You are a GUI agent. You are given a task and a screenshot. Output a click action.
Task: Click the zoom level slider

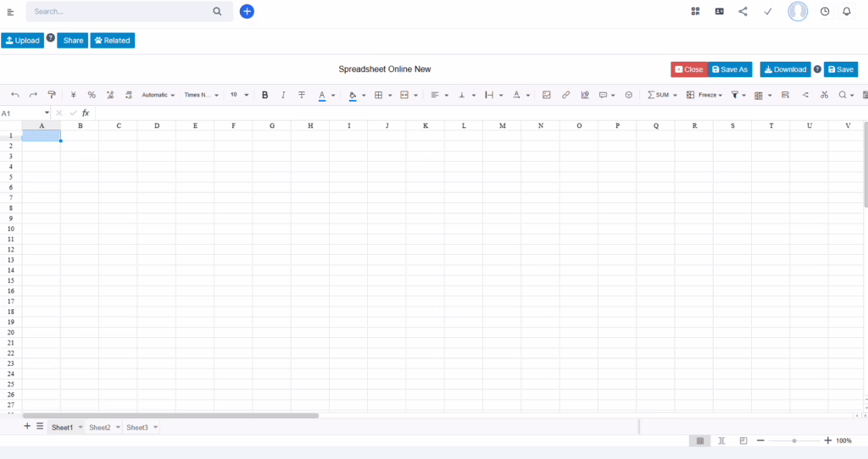[793, 440]
